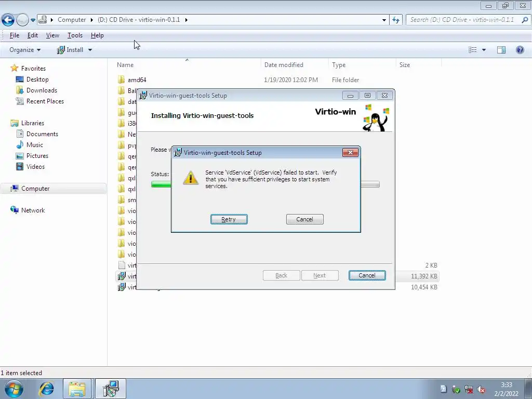Open the View menu
This screenshot has height=399, width=532.
(52, 35)
